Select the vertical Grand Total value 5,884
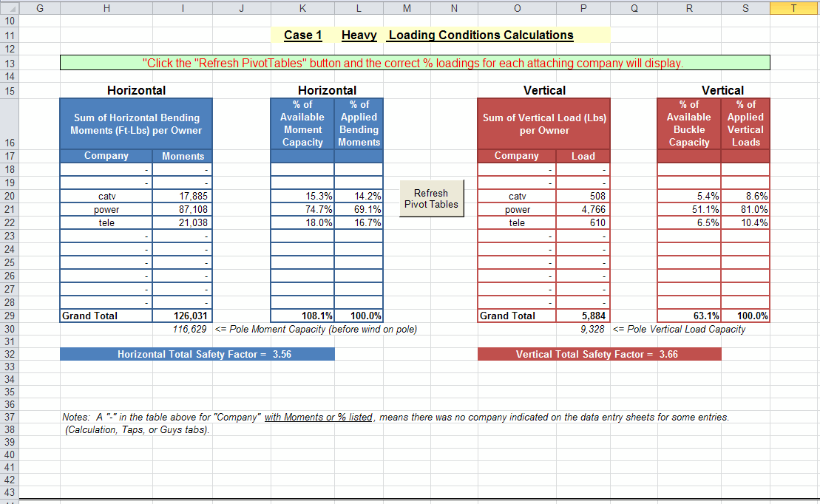This screenshot has width=820, height=504. click(583, 316)
